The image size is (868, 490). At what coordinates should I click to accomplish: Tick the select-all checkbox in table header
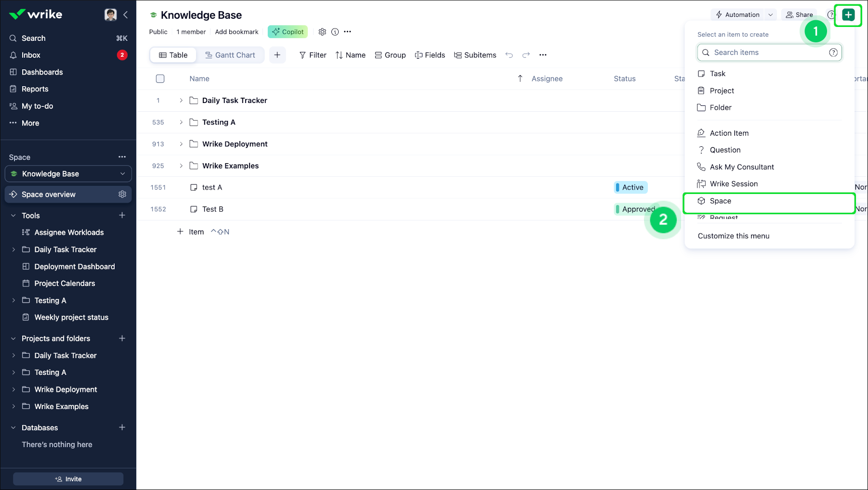(x=160, y=78)
